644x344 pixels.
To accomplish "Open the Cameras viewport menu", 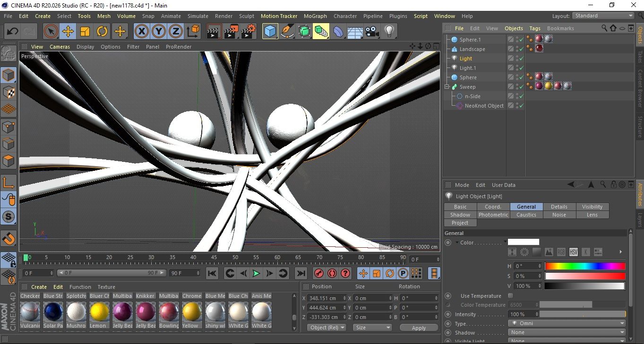I will pyautogui.click(x=60, y=47).
